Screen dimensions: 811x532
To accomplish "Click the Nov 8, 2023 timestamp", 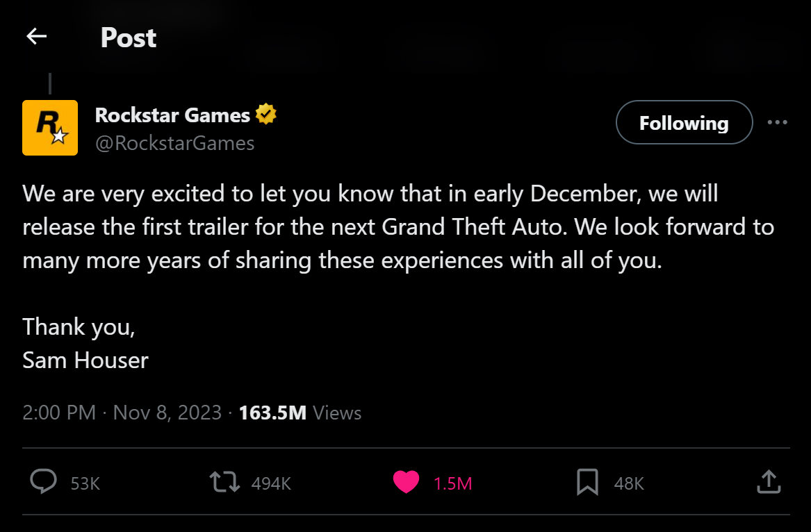I will pos(167,412).
